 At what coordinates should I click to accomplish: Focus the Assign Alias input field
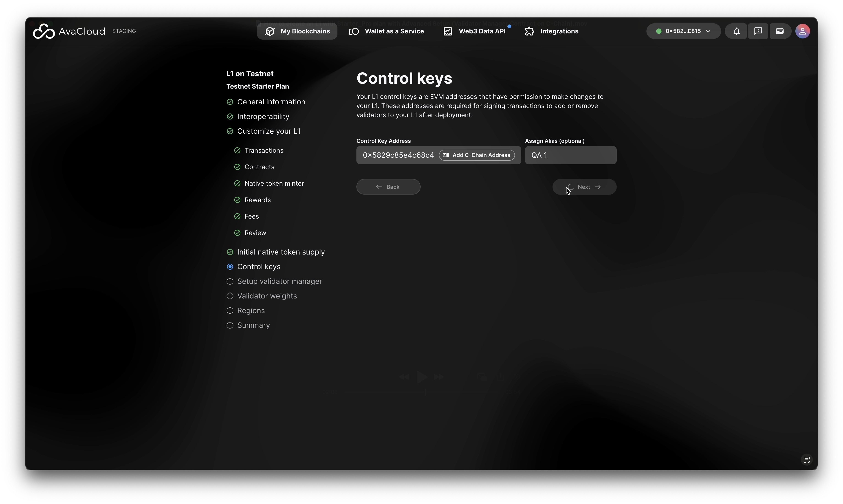(x=570, y=155)
